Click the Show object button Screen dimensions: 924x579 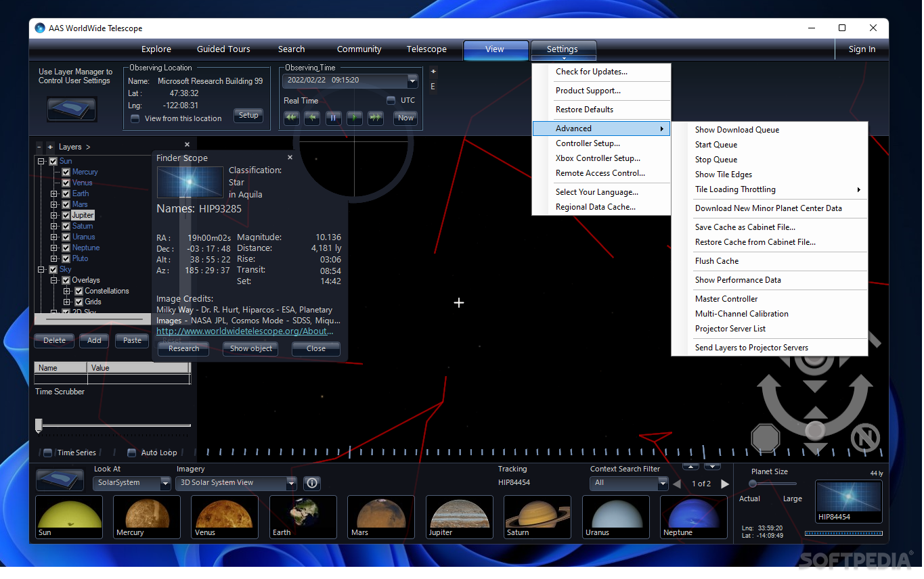click(251, 349)
